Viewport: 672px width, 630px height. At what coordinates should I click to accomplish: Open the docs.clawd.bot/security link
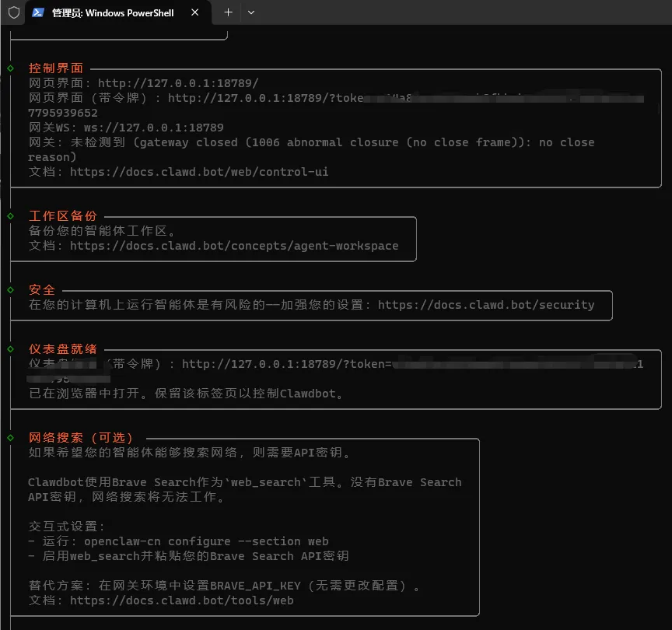(486, 305)
